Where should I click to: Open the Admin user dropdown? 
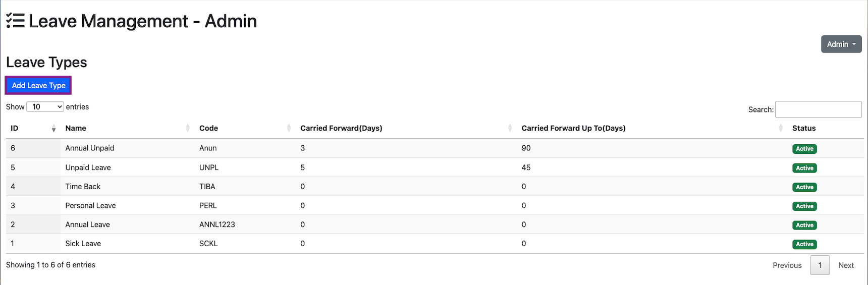pyautogui.click(x=841, y=44)
